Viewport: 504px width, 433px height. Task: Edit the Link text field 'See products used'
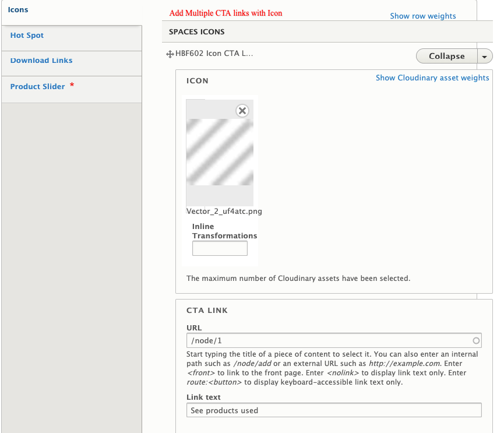coord(334,410)
